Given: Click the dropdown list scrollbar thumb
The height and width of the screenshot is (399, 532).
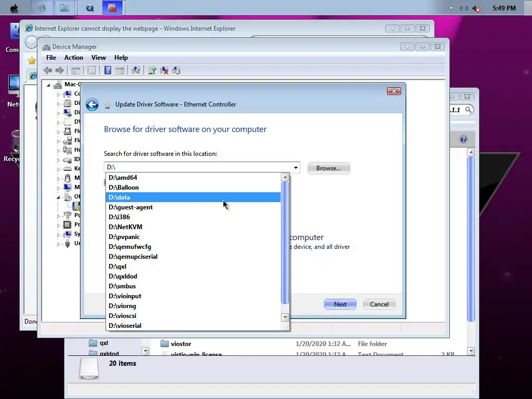Looking at the screenshot, I should point(285,243).
